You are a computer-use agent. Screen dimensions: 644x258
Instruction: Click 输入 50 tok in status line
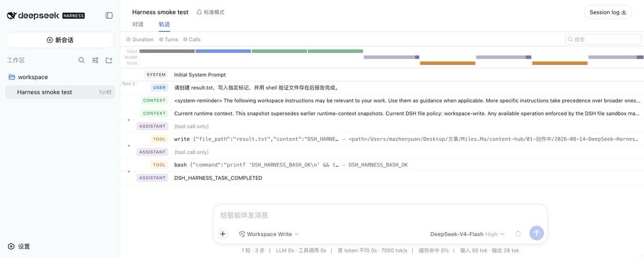tap(474, 250)
